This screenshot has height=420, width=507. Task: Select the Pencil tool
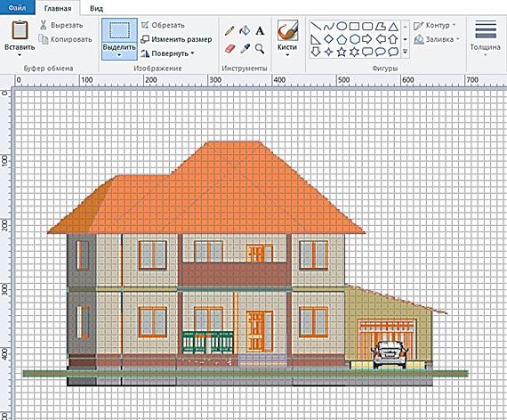click(229, 31)
